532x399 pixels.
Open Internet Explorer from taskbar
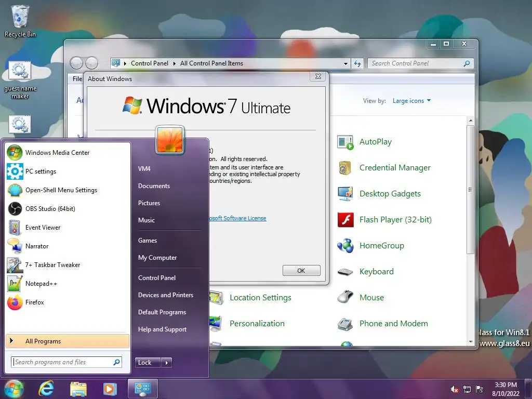click(46, 389)
